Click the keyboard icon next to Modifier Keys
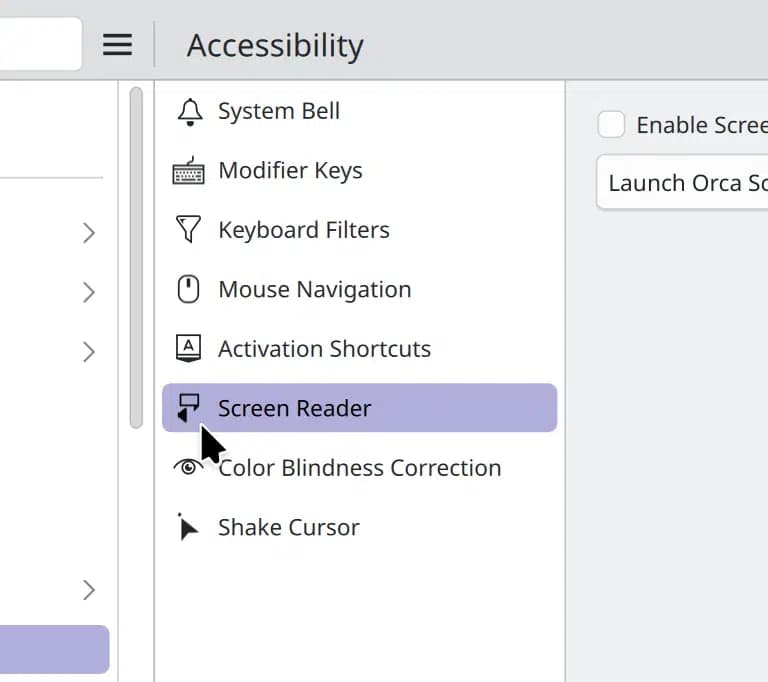The image size is (768, 682). (x=189, y=170)
